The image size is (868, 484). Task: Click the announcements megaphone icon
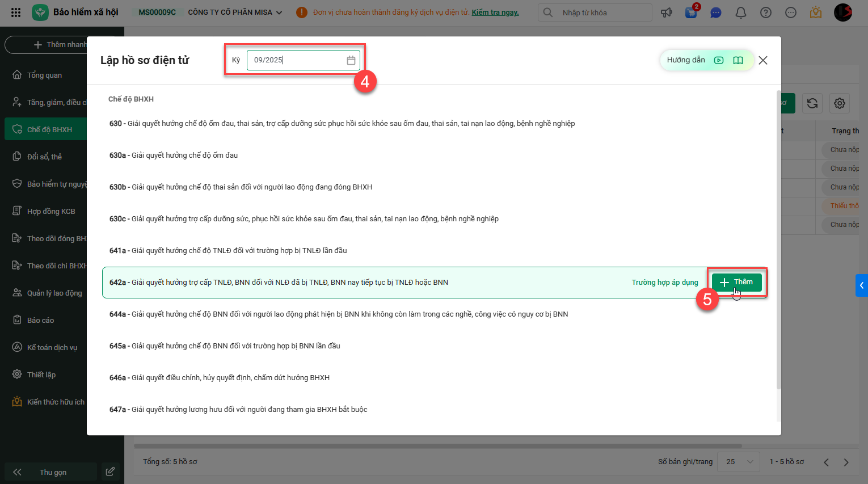(667, 12)
